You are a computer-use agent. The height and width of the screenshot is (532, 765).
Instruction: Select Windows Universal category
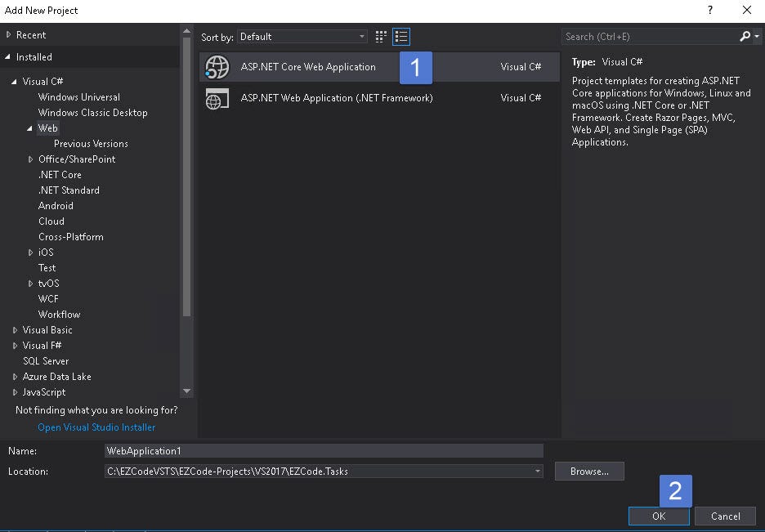tap(79, 97)
